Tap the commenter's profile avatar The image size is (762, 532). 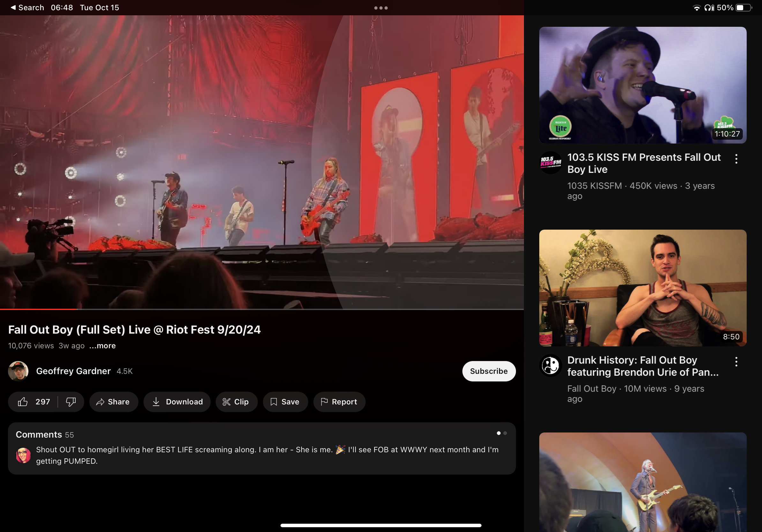(x=23, y=455)
